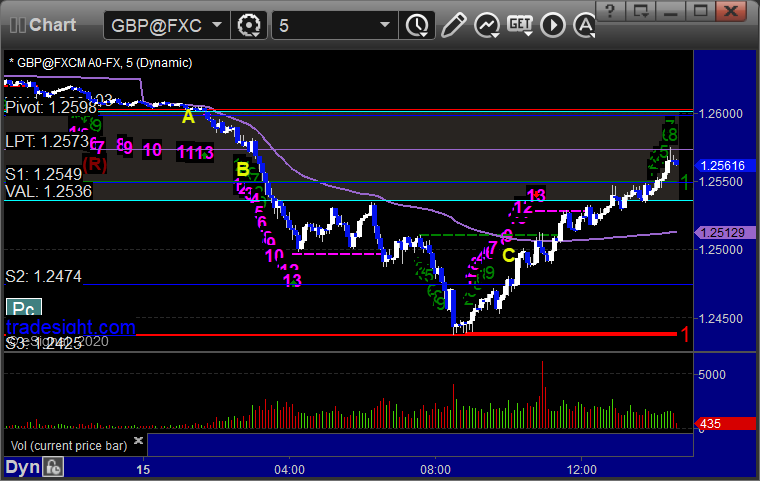760x481 pixels.
Task: Select the yellow B wave marker
Action: tap(243, 169)
